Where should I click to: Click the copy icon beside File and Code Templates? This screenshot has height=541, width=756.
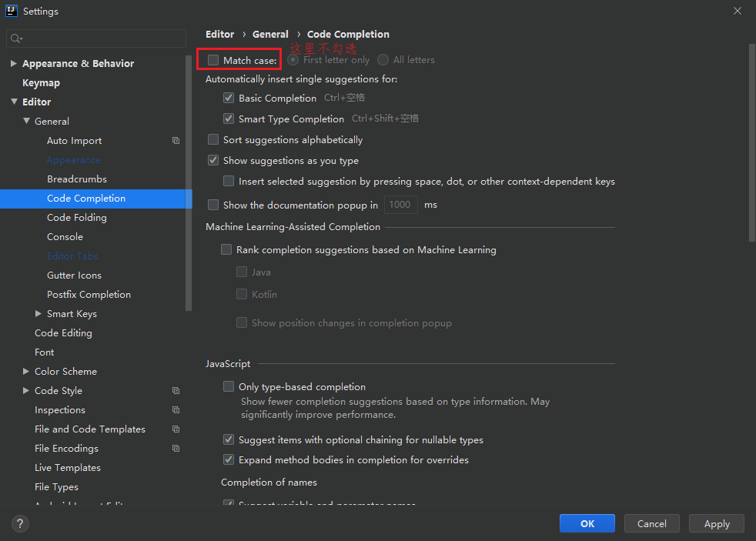coord(176,429)
